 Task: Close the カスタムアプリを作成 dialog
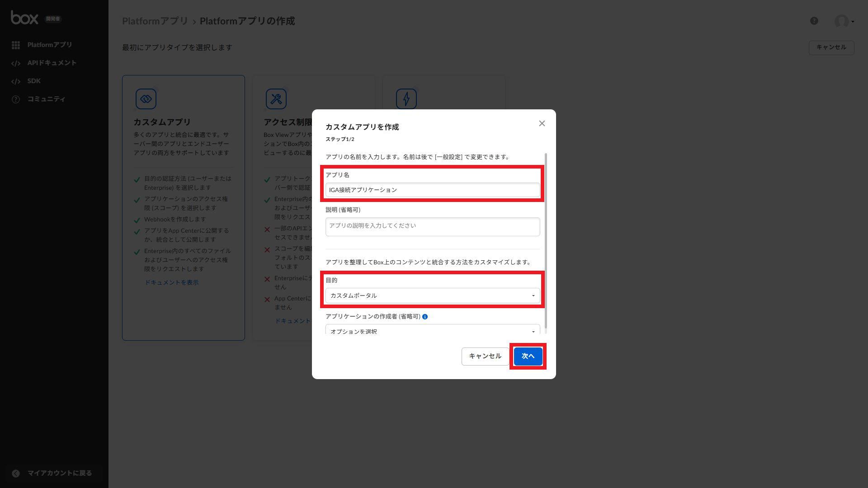(542, 123)
